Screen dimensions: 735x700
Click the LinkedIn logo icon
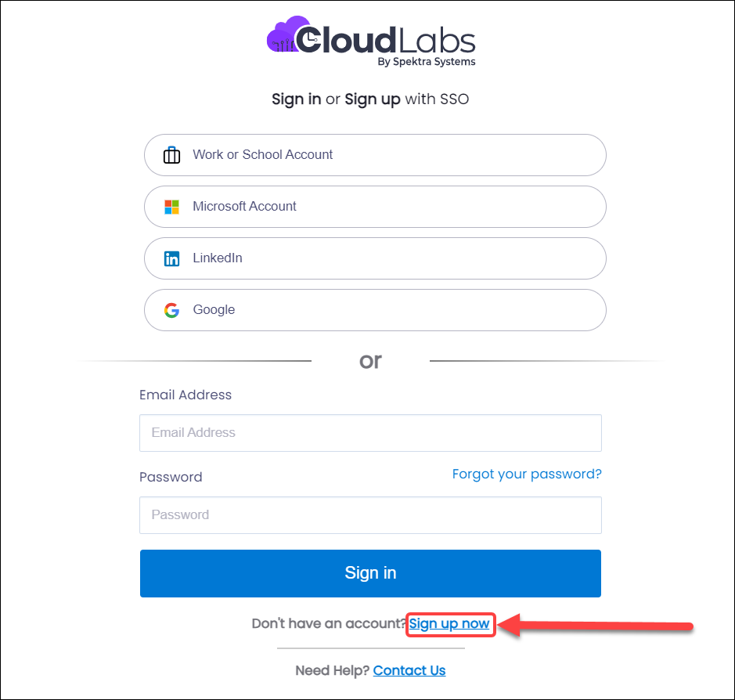click(x=171, y=258)
